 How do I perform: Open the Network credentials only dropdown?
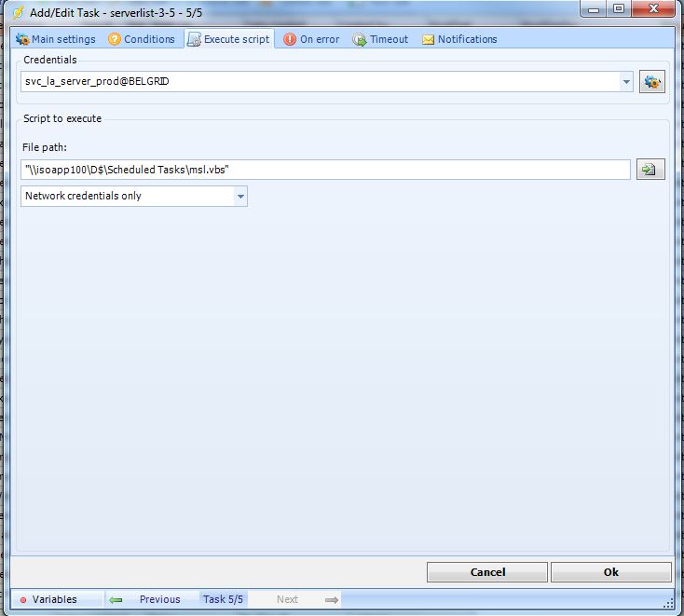pos(240,197)
